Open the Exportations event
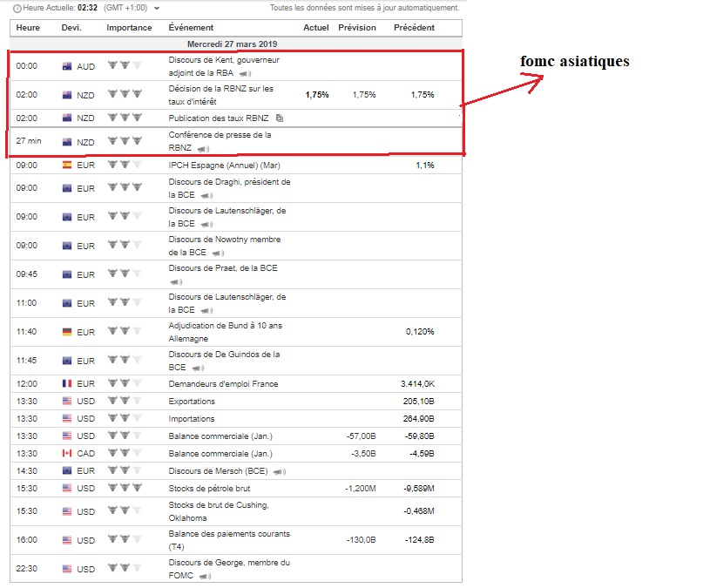 point(192,402)
